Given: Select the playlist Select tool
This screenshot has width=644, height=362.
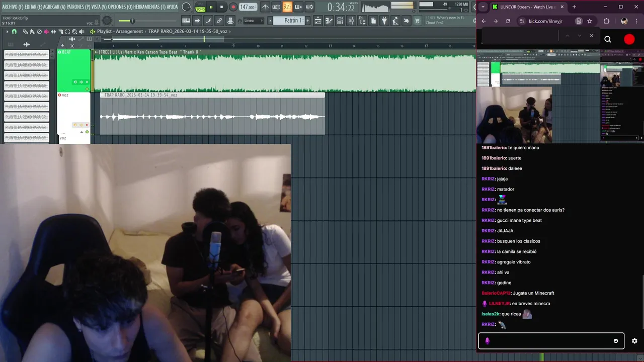Looking at the screenshot, I should (x=67, y=32).
